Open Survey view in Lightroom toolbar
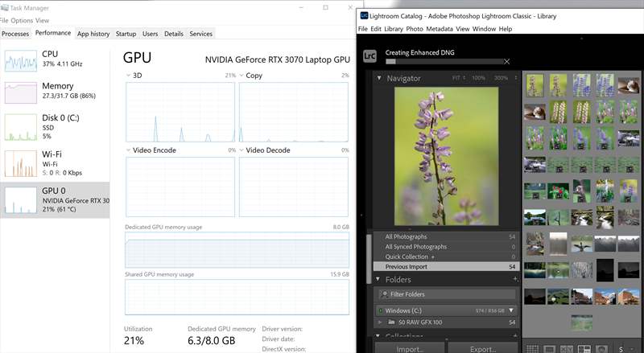The width and height of the screenshot is (644, 353). point(584,349)
